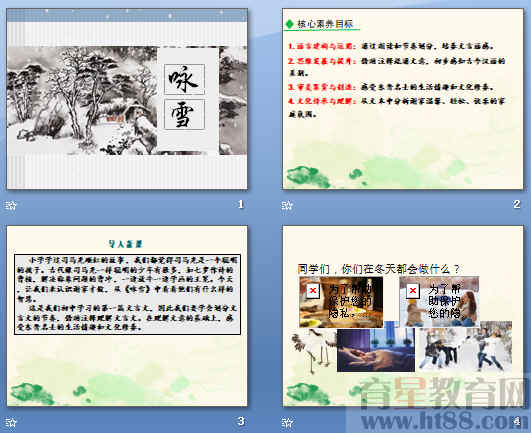Click the people playing in snow photo
Viewport: 531px width, 433px height.
coord(466,345)
